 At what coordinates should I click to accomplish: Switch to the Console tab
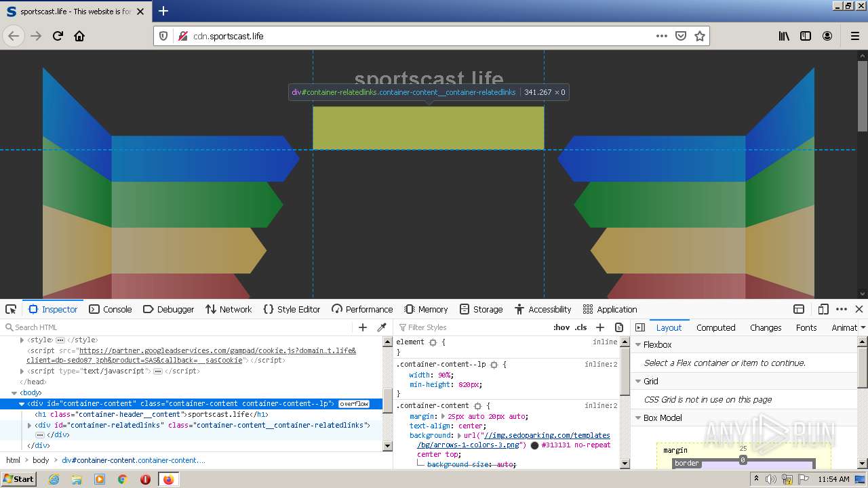click(111, 309)
